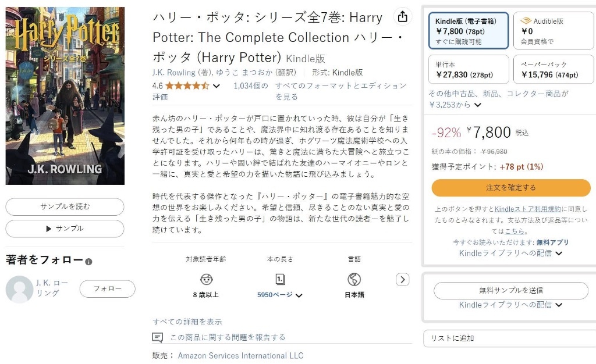The height and width of the screenshot is (364, 596).
Task: Open the リストに追加 list dropdown
Action: 509,338
